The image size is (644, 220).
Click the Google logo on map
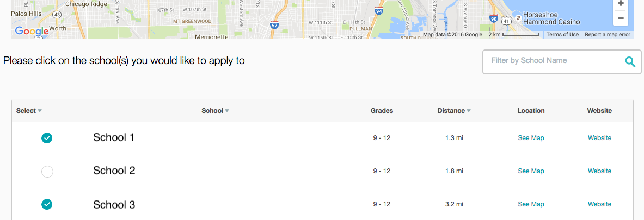point(32,31)
